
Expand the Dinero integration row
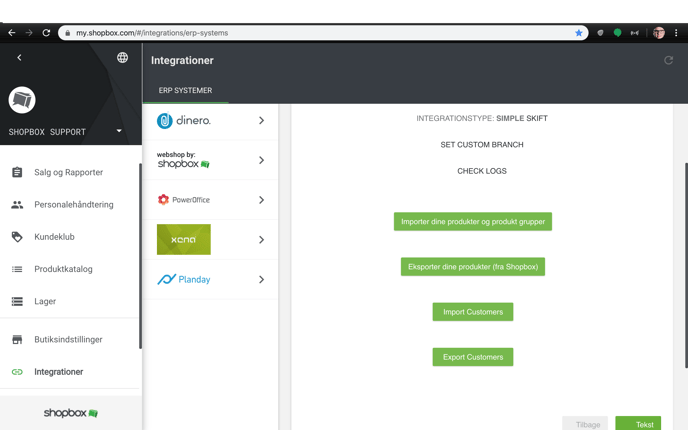(261, 121)
